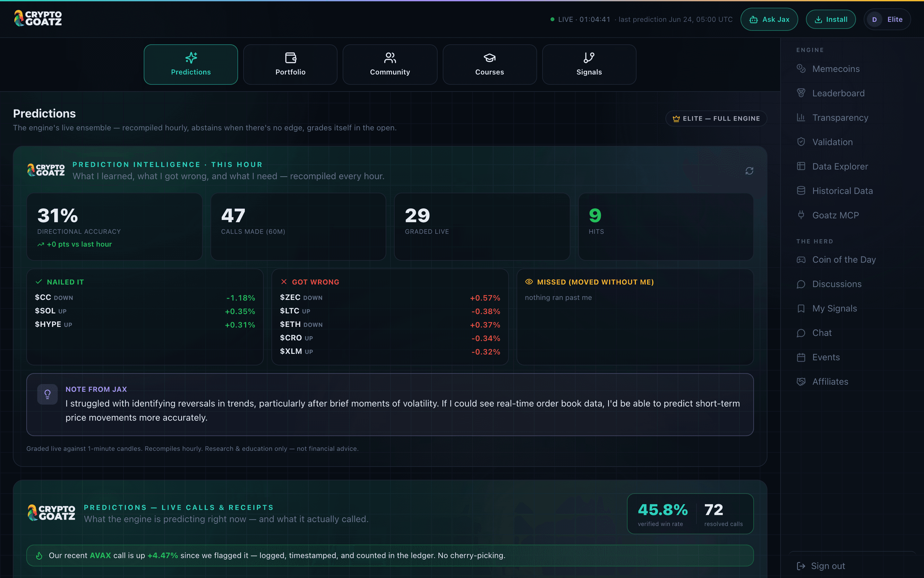Click the AVAX ticker in the banner
Screen dimensions: 924x578
click(x=100, y=556)
